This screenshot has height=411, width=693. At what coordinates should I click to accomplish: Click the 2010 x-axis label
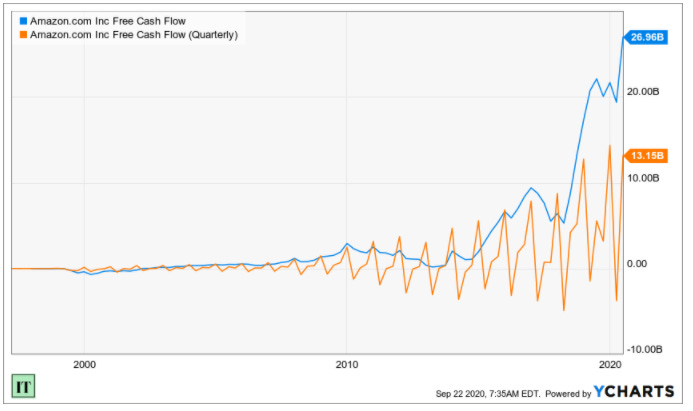click(x=347, y=365)
